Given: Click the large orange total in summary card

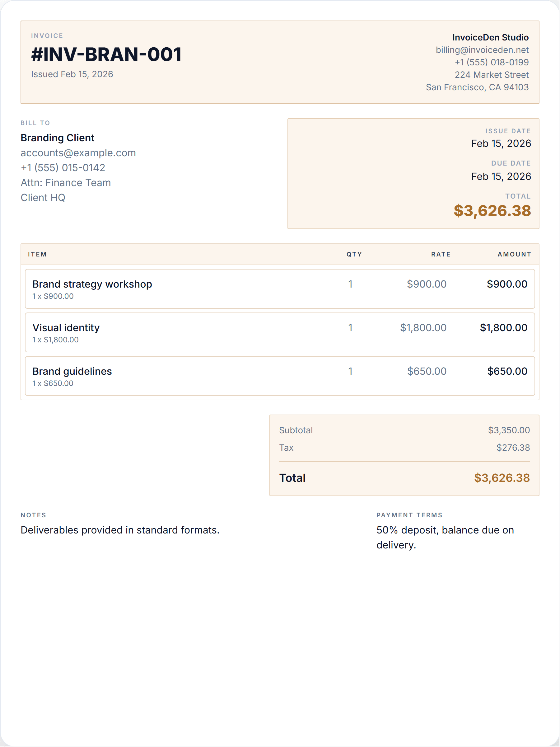Looking at the screenshot, I should pyautogui.click(x=492, y=211).
